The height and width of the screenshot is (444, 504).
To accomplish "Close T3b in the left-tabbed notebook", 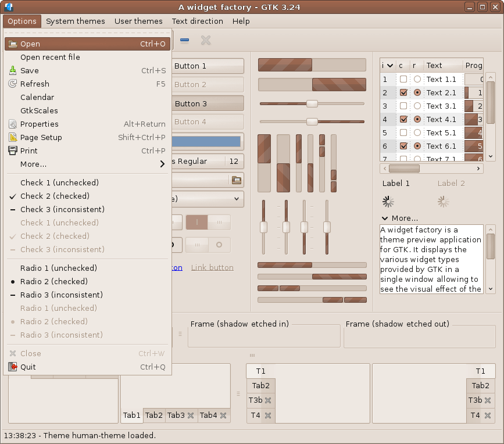I will click(268, 400).
